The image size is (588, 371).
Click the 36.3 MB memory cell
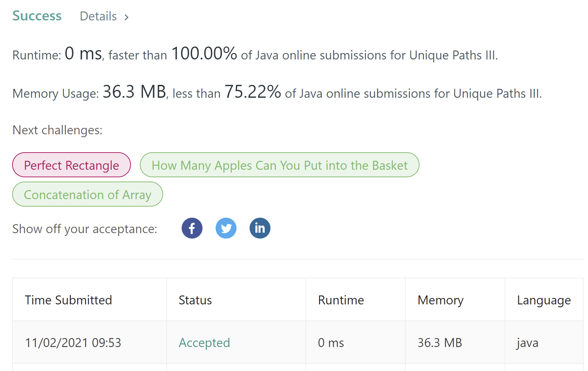[440, 343]
